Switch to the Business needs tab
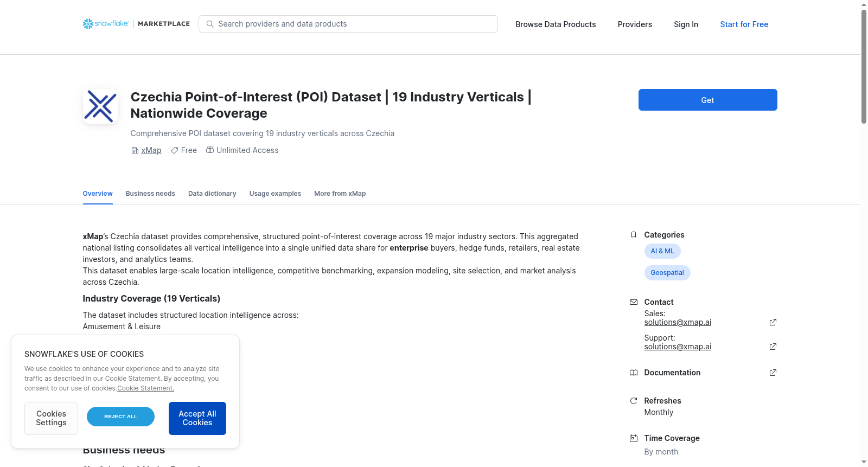868x467 pixels. click(x=150, y=194)
